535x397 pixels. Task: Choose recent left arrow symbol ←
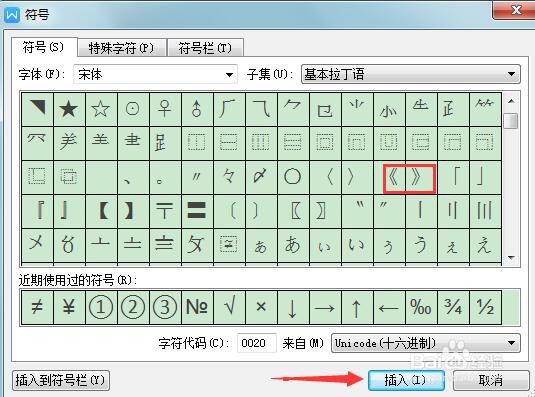point(389,307)
